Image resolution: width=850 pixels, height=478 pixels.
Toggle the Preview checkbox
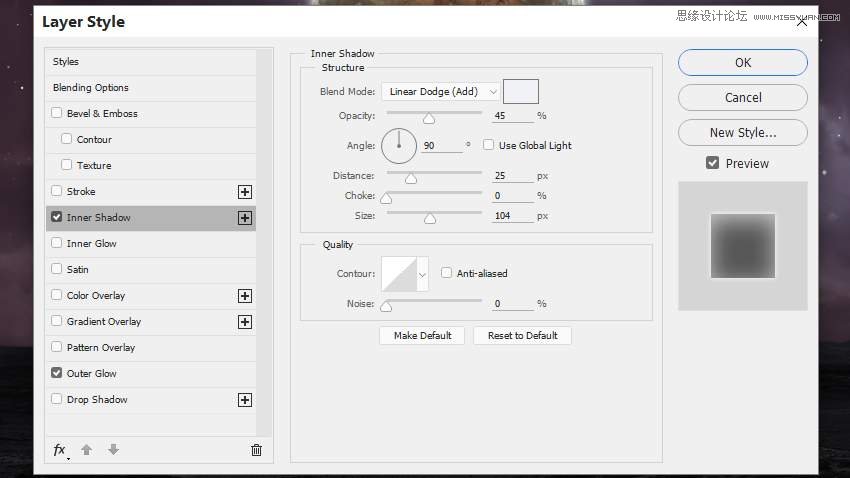pos(712,163)
